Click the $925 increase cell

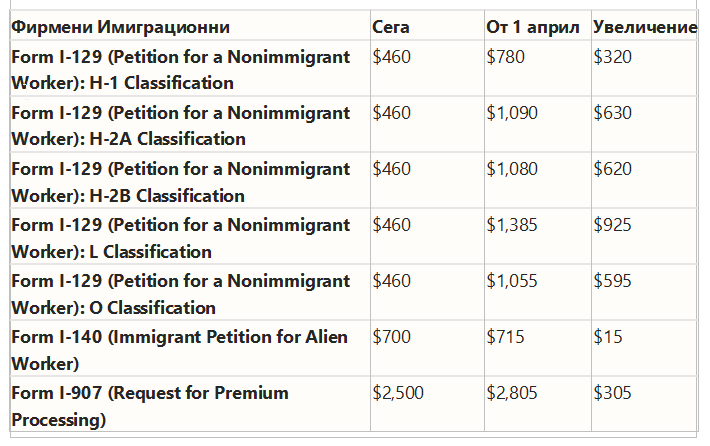644,237
